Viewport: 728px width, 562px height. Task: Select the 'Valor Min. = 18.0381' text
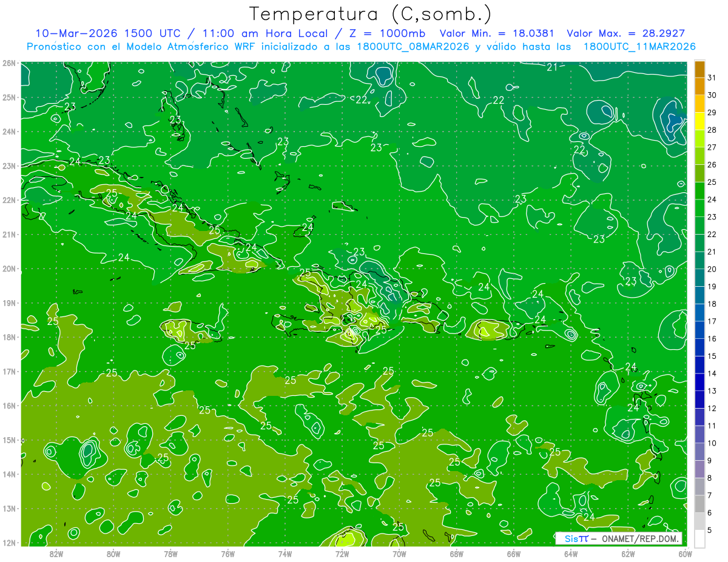[497, 33]
